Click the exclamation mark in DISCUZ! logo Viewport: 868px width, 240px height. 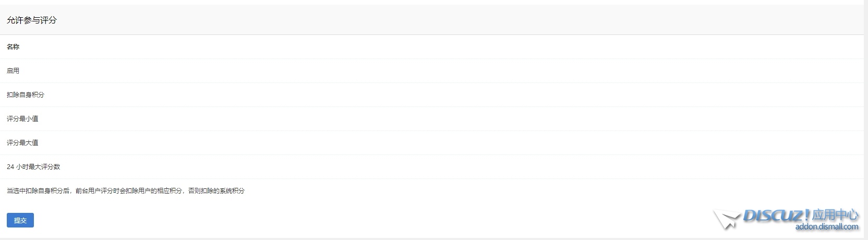coord(807,215)
